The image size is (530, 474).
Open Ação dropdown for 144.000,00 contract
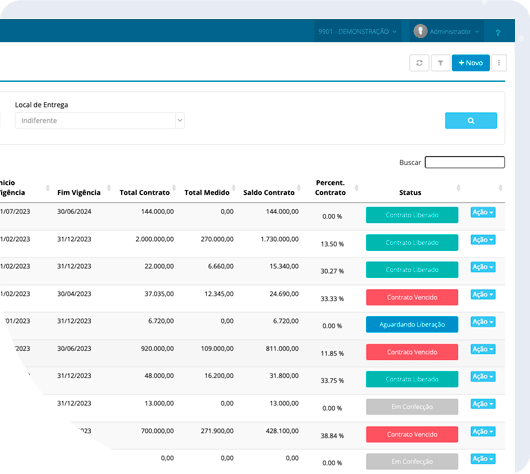483,212
